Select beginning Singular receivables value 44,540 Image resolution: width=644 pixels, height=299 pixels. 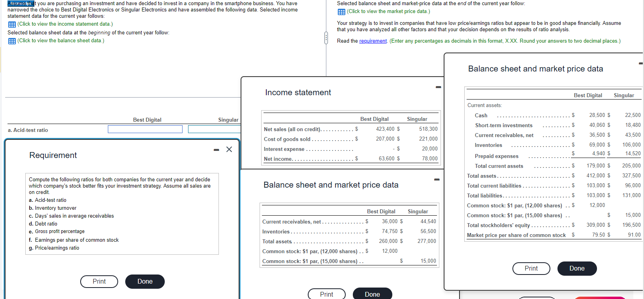tap(428, 222)
